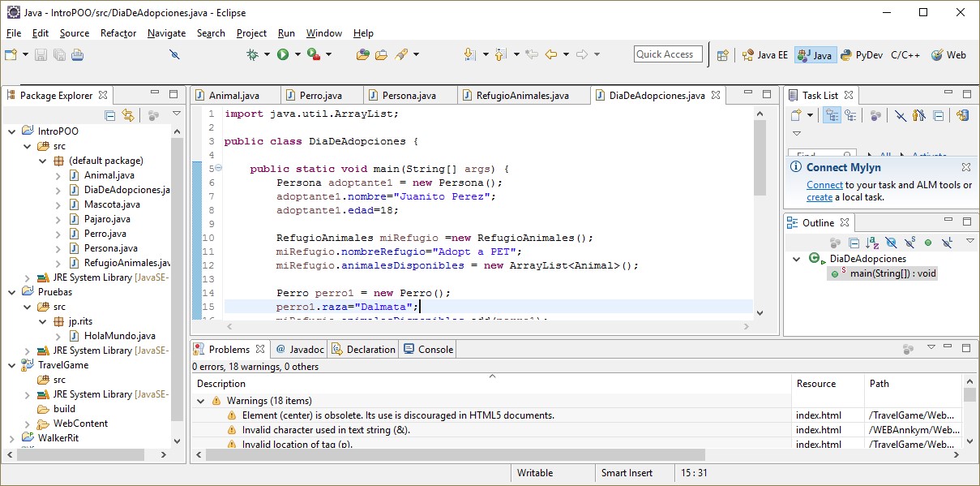Click the Previous Annotation arrow icon
980x486 pixels.
tap(500, 54)
